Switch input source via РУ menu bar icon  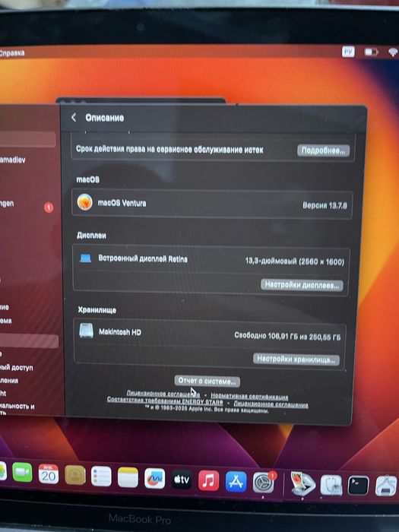click(348, 52)
